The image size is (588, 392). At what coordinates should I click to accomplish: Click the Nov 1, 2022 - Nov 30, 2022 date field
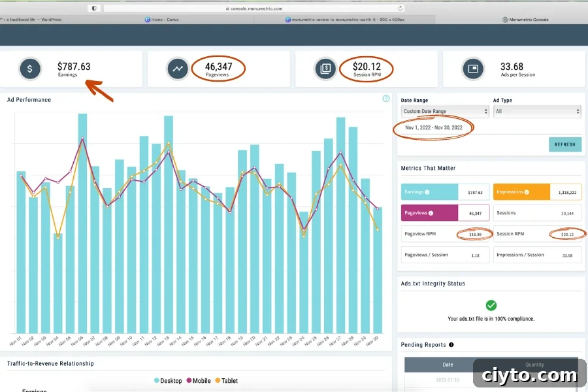(434, 127)
